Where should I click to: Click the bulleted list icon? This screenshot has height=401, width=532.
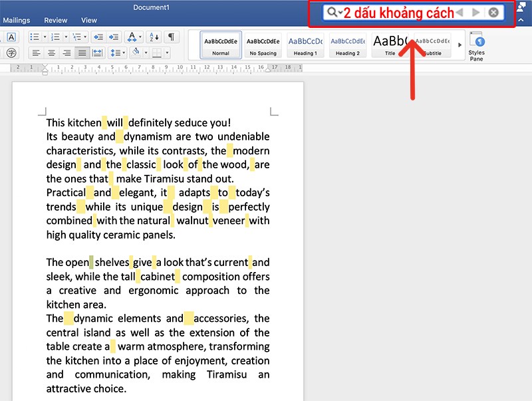[x=35, y=37]
